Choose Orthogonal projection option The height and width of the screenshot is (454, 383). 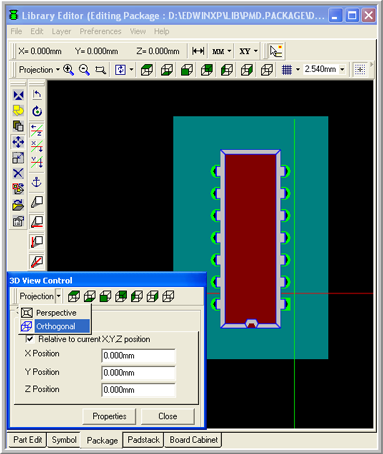click(x=55, y=326)
